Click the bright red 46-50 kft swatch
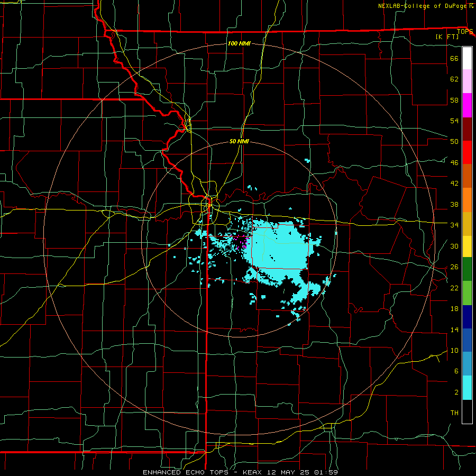 pyautogui.click(x=467, y=152)
